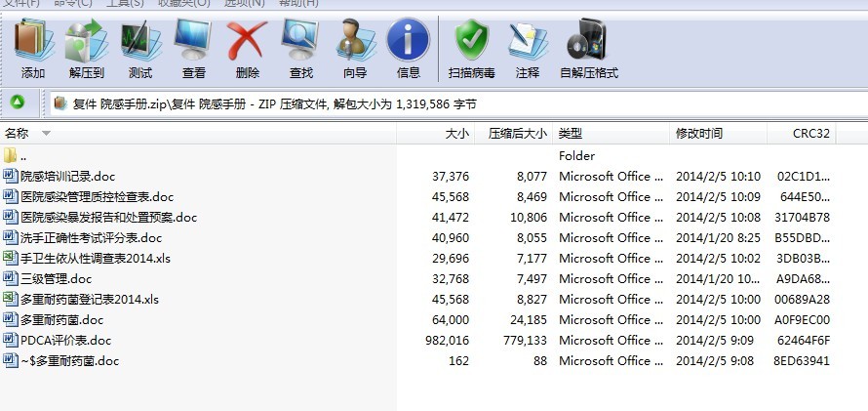
Task: Open the 查找 (Find) tool
Action: pos(300,49)
